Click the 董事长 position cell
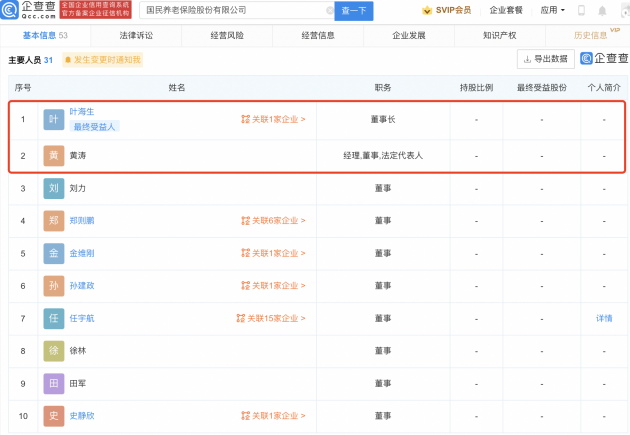Viewport: 630px width, 435px height. pos(383,119)
